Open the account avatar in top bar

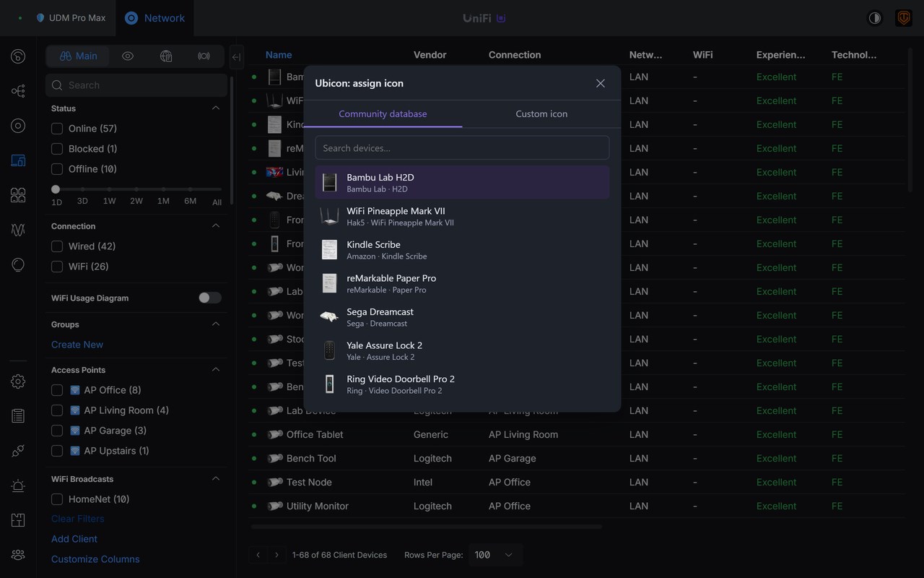[x=904, y=18]
